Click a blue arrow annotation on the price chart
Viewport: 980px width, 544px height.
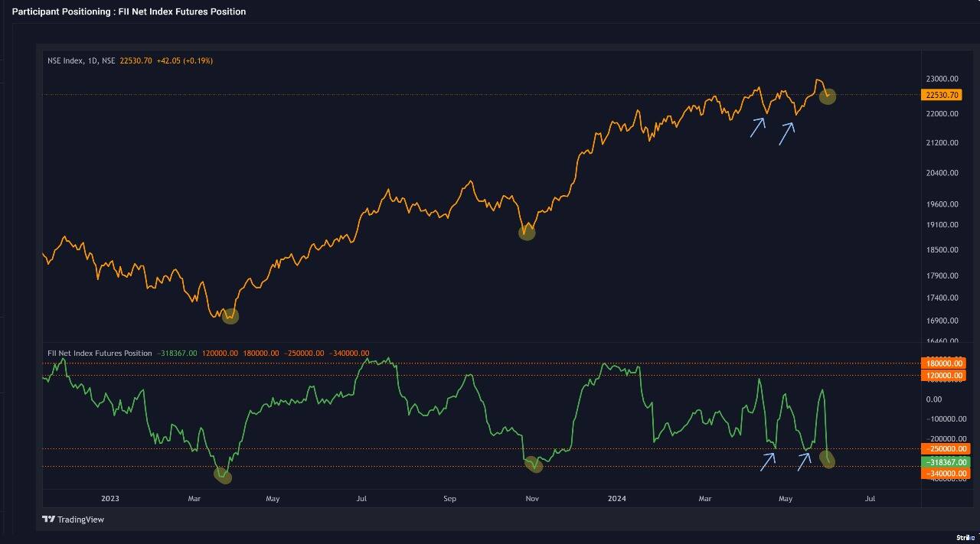(x=758, y=128)
